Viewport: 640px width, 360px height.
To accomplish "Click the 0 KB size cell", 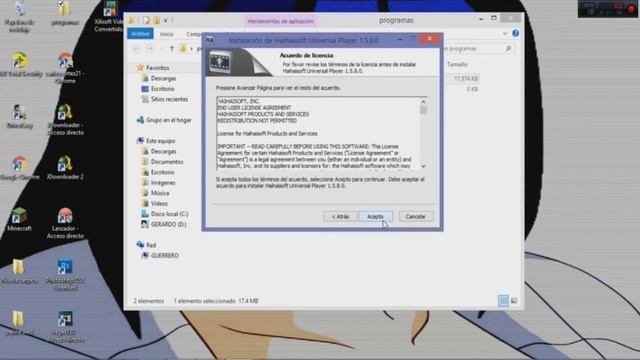I will 472,89.
